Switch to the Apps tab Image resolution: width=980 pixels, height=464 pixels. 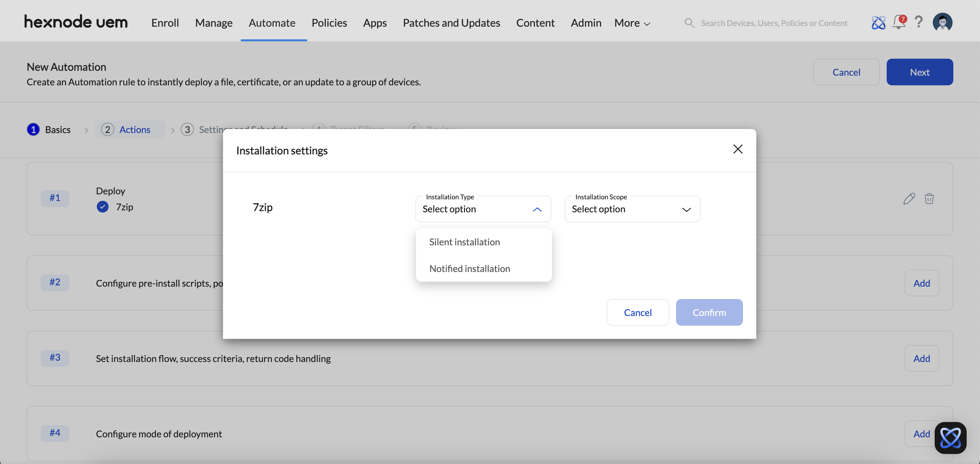375,23
